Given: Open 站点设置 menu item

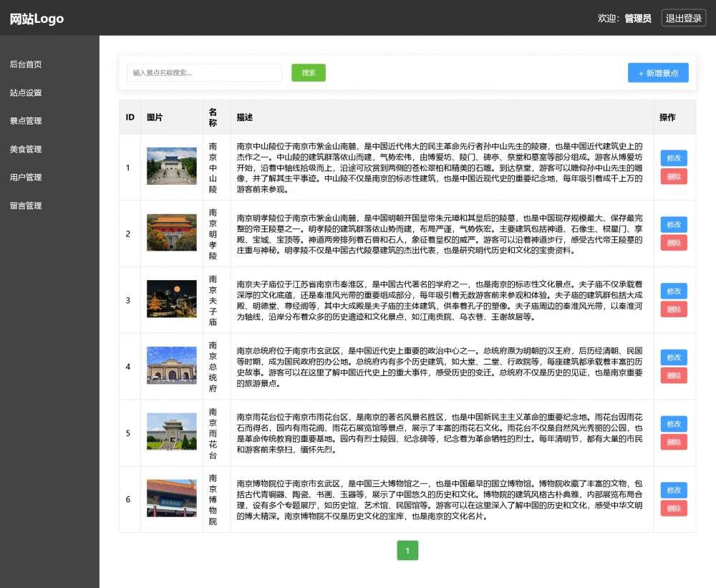Looking at the screenshot, I should [26, 93].
